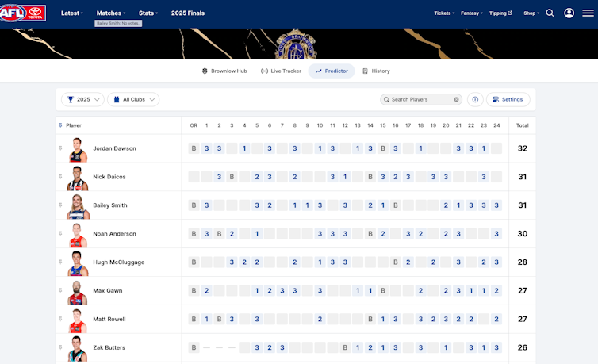This screenshot has width=598, height=364.
Task: Clear the Search Players field with X icon
Action: (457, 99)
